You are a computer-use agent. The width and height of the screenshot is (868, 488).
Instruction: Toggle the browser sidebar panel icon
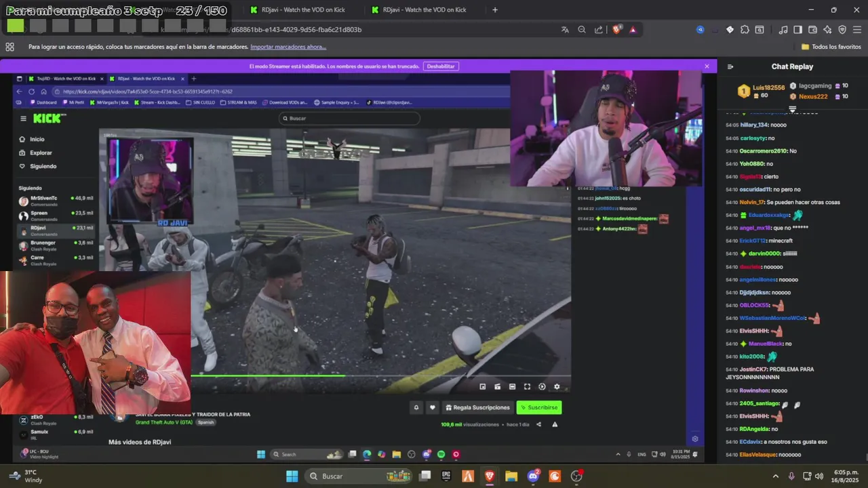click(x=797, y=30)
